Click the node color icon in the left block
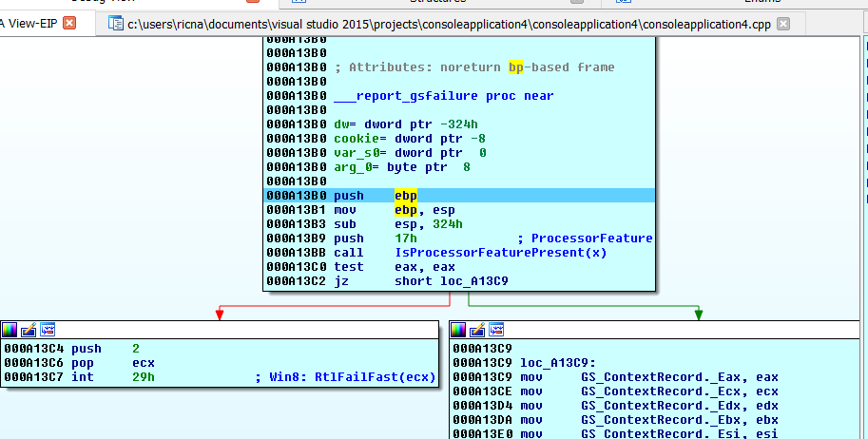 tap(10, 330)
